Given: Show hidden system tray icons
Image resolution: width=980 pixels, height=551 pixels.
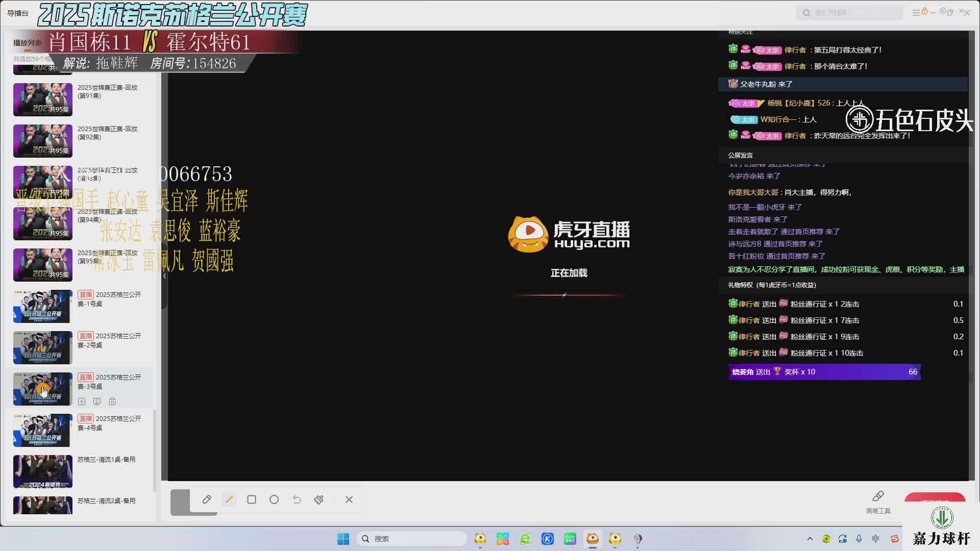Looking at the screenshot, I should point(810,539).
